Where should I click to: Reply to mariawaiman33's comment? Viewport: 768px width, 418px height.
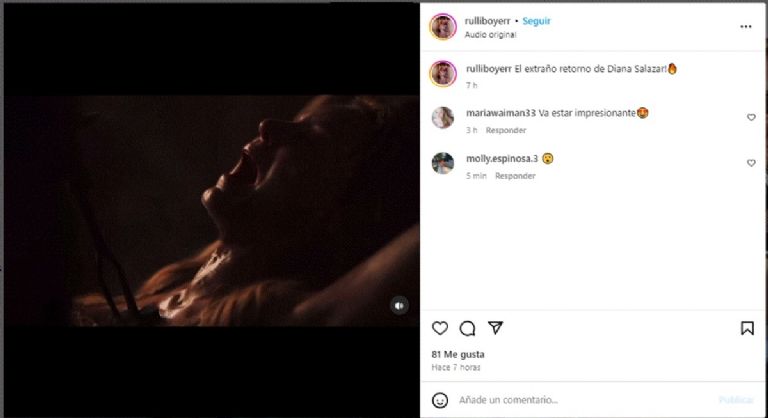pos(506,130)
